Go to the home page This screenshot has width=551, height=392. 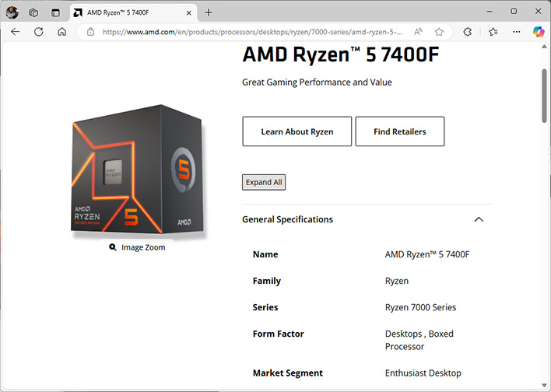(x=61, y=32)
